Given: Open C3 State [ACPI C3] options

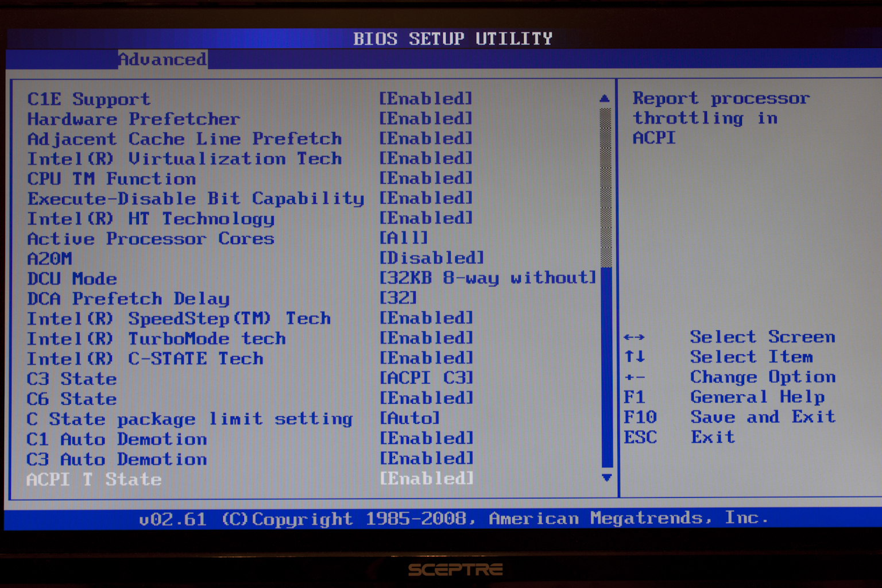Looking at the screenshot, I should click(x=426, y=378).
